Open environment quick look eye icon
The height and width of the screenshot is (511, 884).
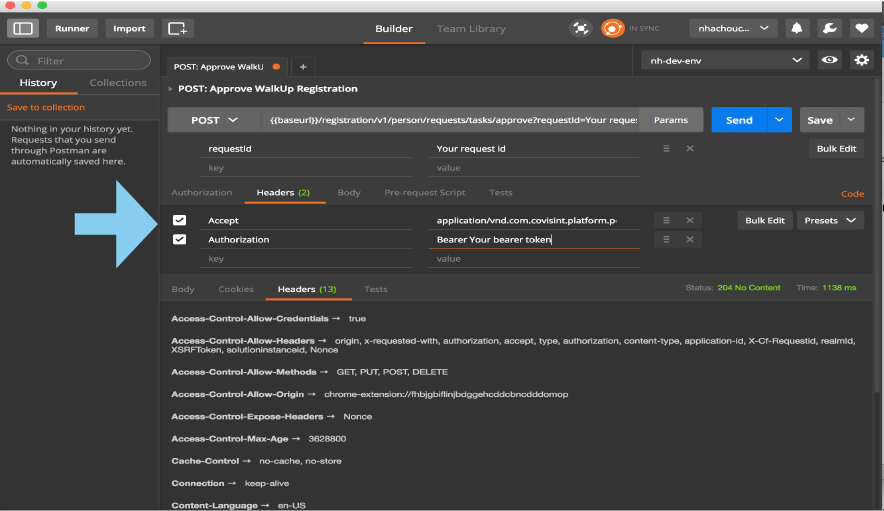[829, 60]
